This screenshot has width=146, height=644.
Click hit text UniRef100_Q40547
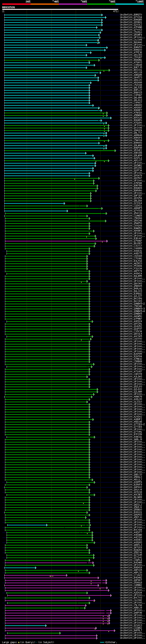[x=131, y=178]
